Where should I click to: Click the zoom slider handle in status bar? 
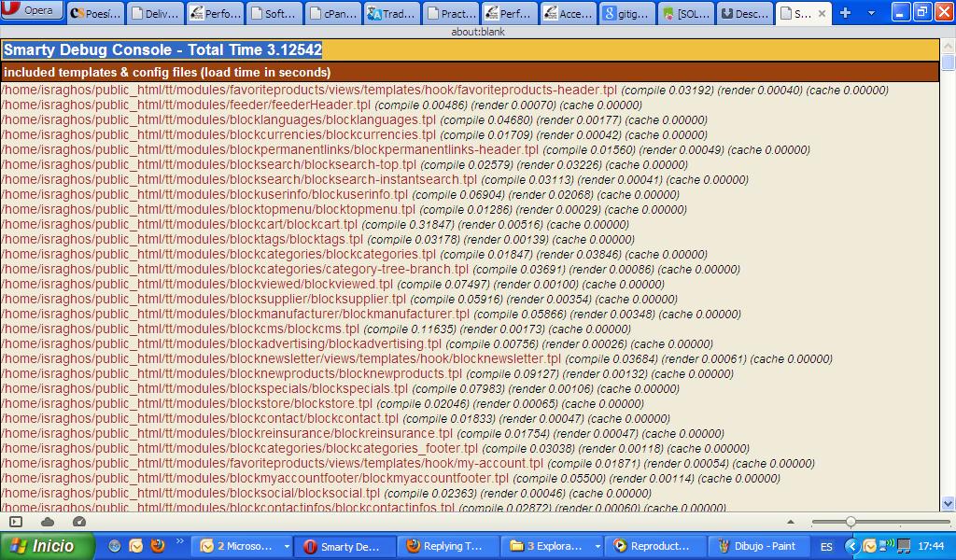(851, 522)
